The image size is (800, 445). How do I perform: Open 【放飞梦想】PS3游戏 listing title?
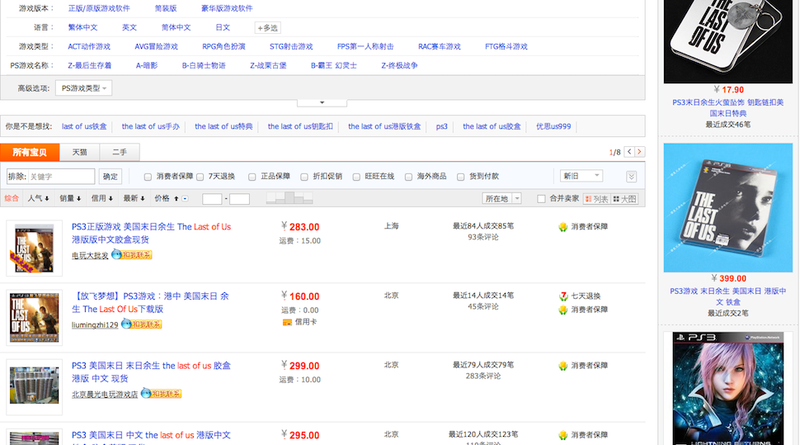(x=150, y=303)
